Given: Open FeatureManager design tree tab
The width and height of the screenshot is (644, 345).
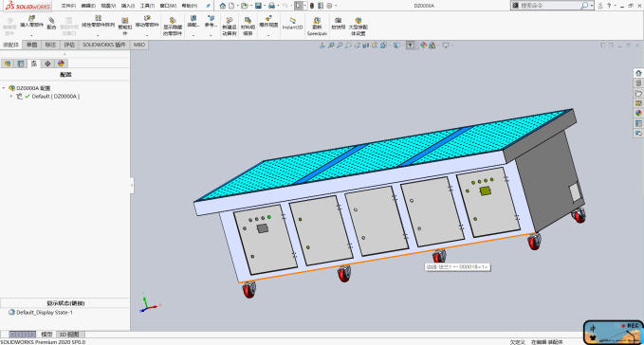Looking at the screenshot, I should pos(8,64).
